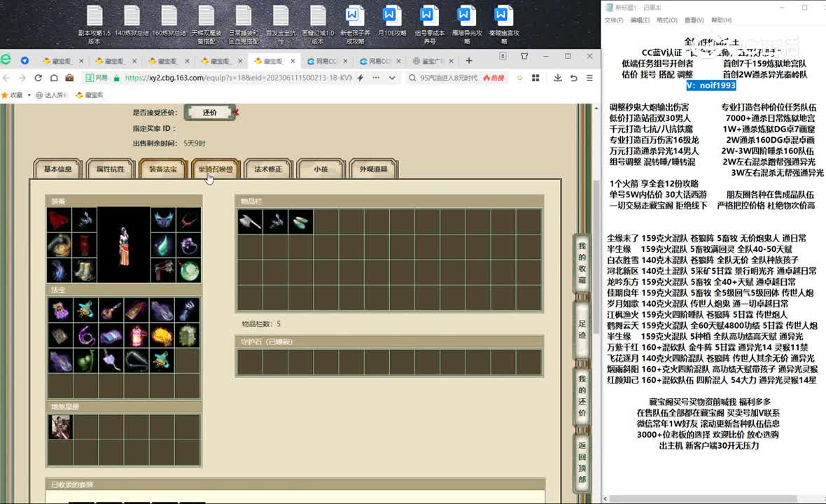This screenshot has height=504, width=826.
Task: Expand the address bar dropdown chevron
Action: click(x=392, y=78)
